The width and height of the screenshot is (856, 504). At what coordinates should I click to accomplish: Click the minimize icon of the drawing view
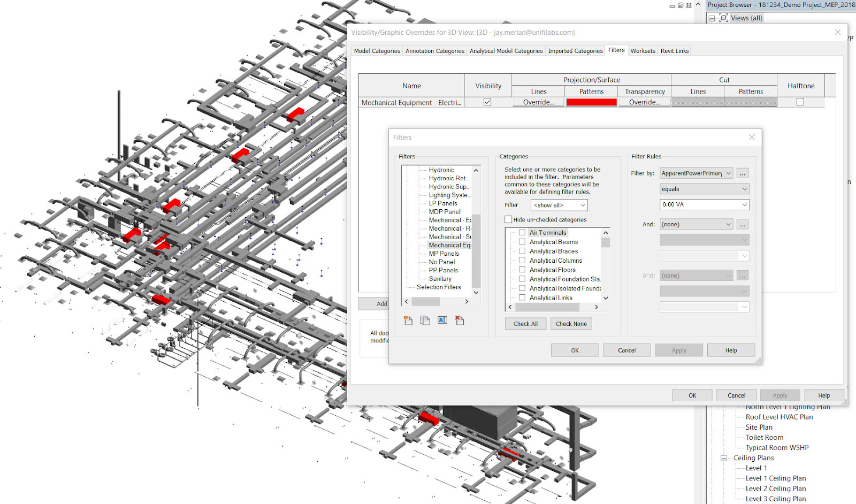672,6
